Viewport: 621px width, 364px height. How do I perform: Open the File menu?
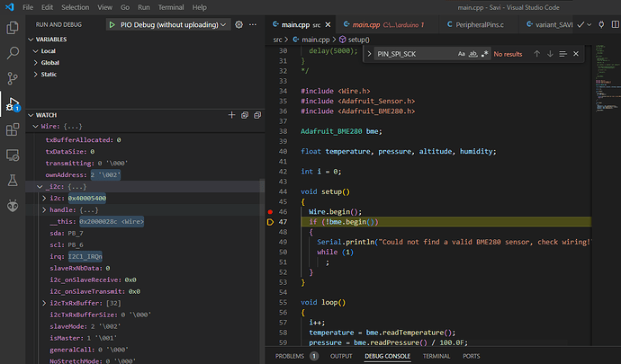click(x=28, y=7)
